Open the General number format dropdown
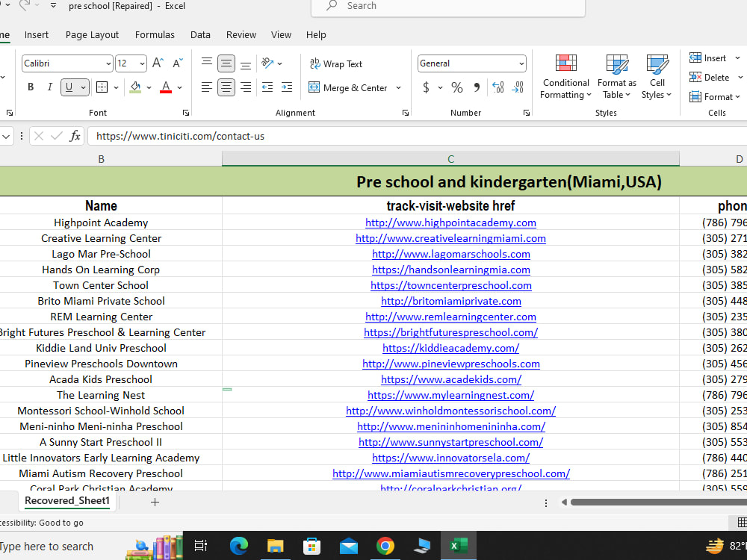 tap(521, 63)
